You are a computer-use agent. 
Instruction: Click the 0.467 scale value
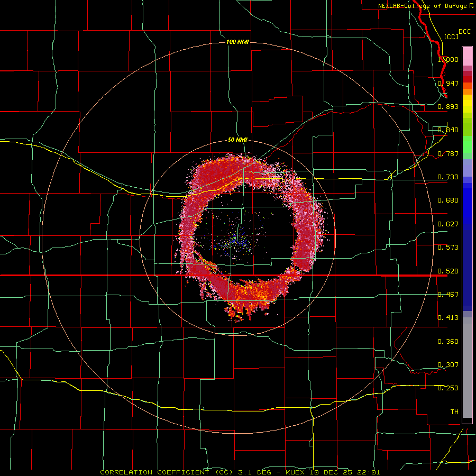(448, 295)
